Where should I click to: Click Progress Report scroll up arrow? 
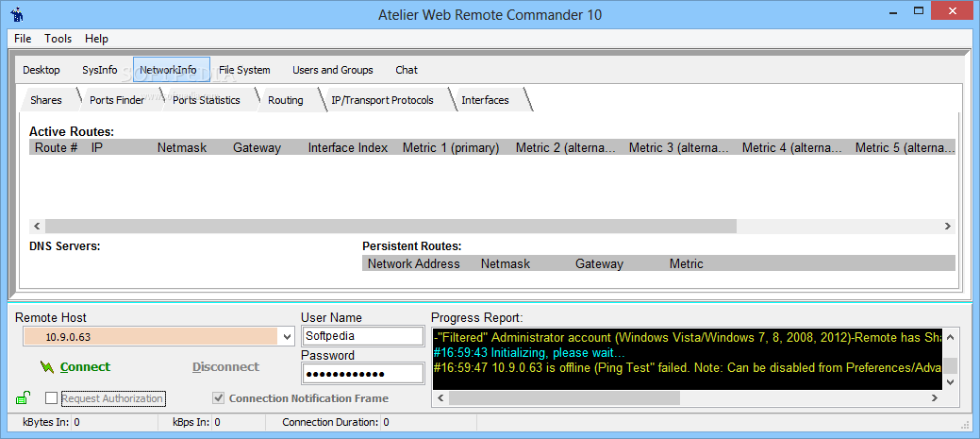(x=950, y=338)
